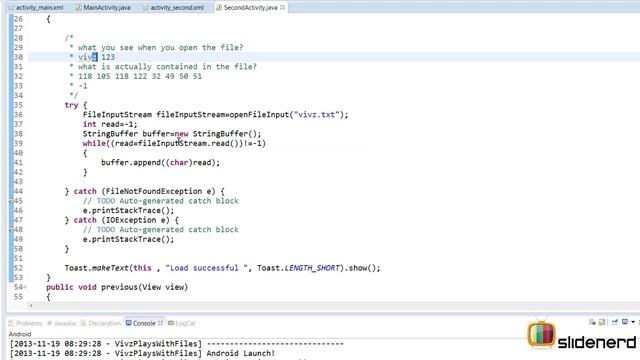Collapse the method fold marker at line 54
640x360 pixels.
click(x=25, y=287)
